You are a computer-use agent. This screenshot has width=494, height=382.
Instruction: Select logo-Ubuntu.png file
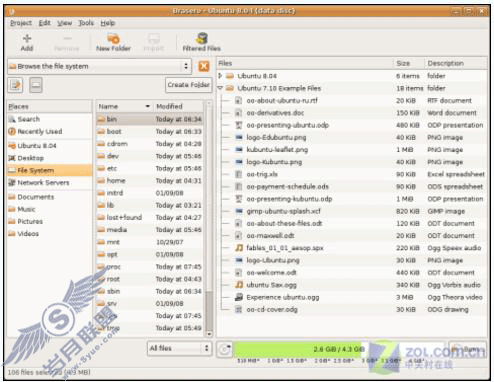pyautogui.click(x=273, y=260)
